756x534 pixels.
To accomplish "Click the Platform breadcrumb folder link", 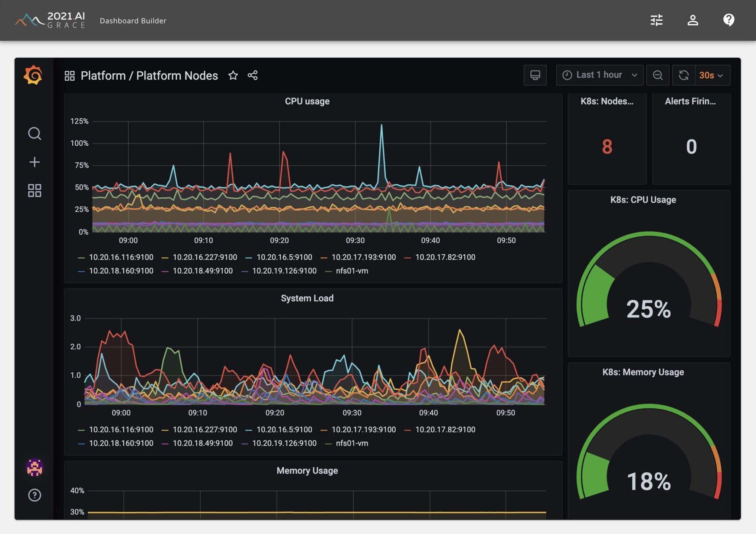I will tap(103, 76).
